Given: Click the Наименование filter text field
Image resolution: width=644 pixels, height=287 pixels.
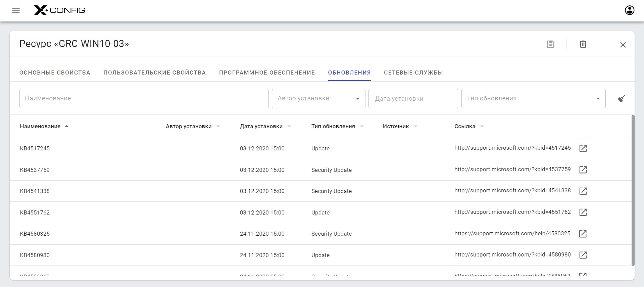Looking at the screenshot, I should pos(144,99).
